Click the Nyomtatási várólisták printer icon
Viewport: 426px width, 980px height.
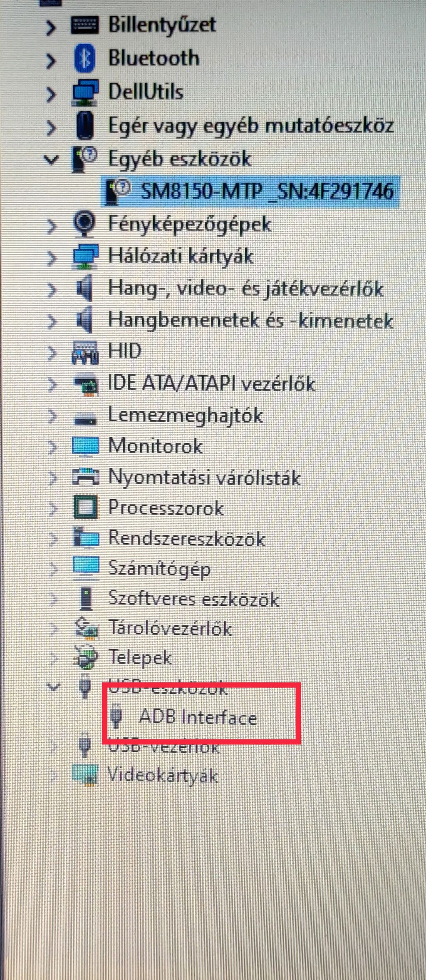click(x=85, y=476)
